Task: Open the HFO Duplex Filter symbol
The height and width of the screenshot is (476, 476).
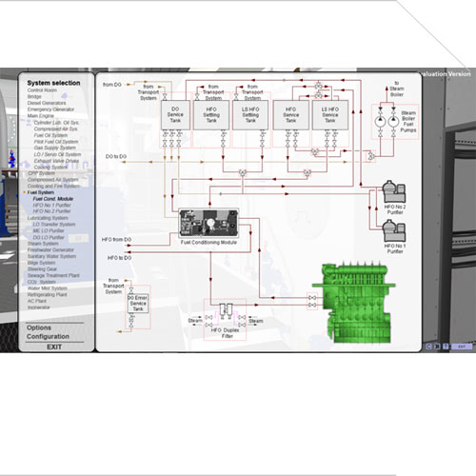Action: click(x=226, y=311)
